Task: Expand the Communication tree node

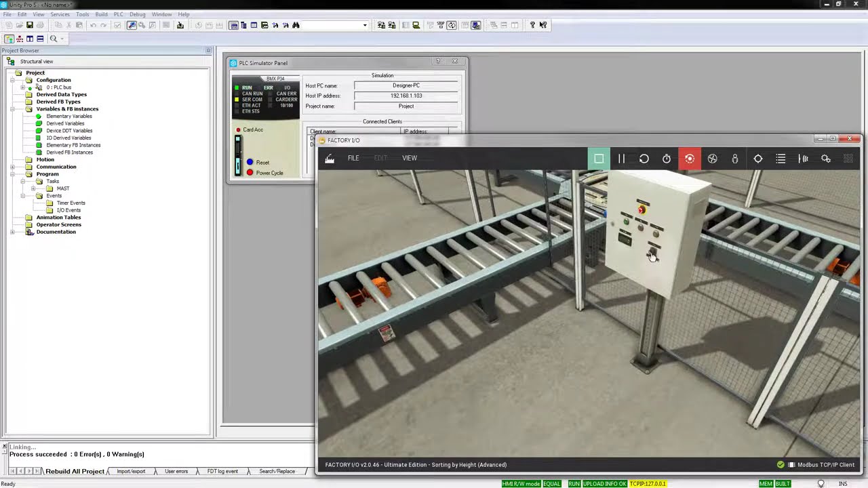Action: [12, 167]
